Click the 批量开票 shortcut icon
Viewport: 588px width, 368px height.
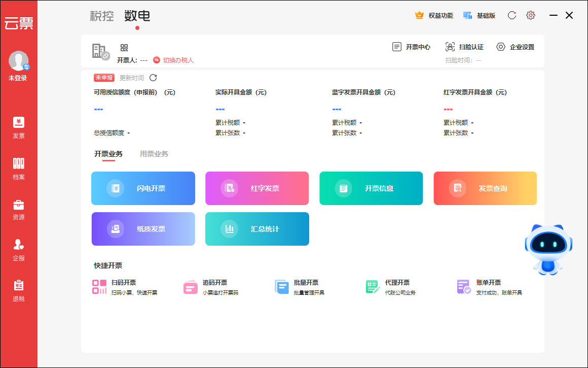tap(282, 287)
